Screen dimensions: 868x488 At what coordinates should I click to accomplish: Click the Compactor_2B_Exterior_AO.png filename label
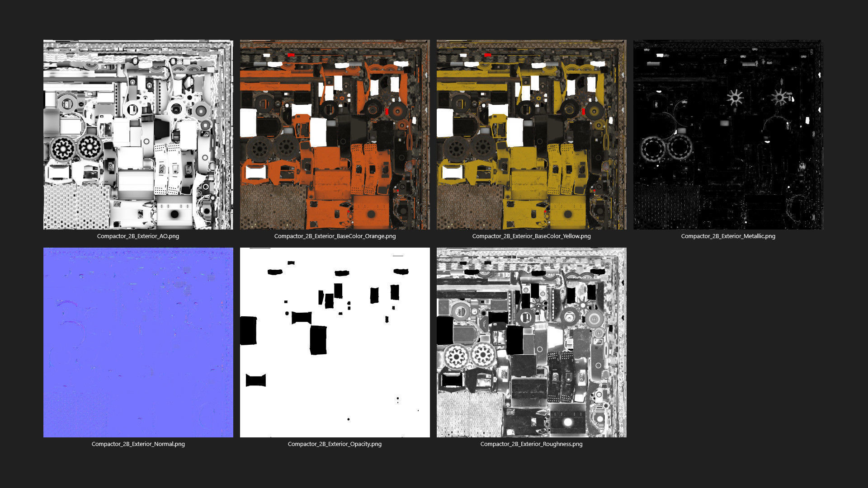tap(138, 236)
